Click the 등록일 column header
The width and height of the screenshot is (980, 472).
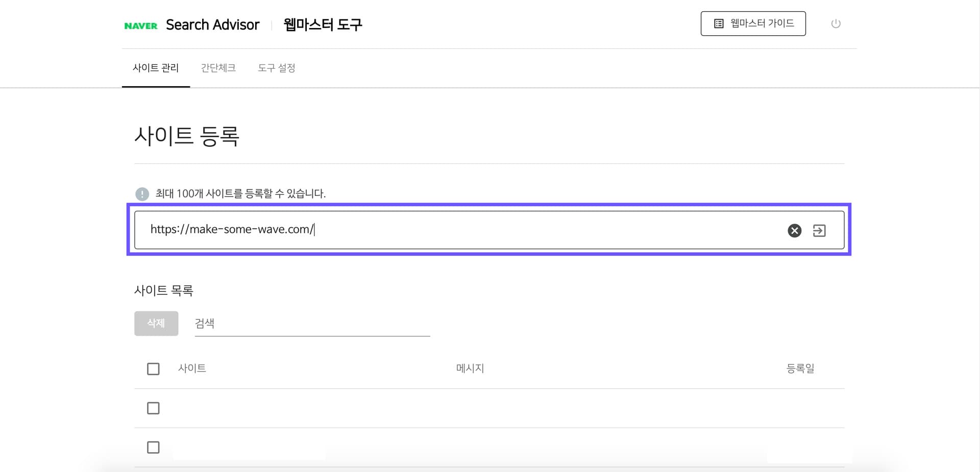pos(800,368)
